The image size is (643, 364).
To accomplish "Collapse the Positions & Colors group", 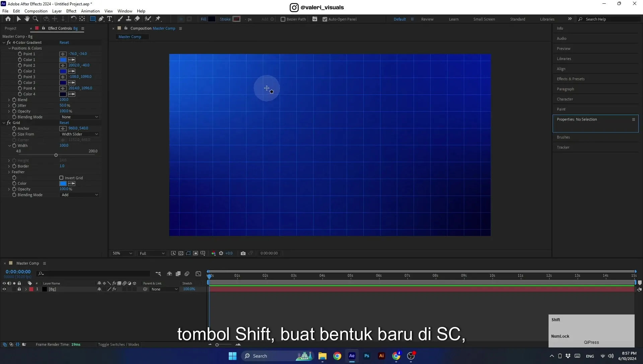I will pyautogui.click(x=10, y=48).
